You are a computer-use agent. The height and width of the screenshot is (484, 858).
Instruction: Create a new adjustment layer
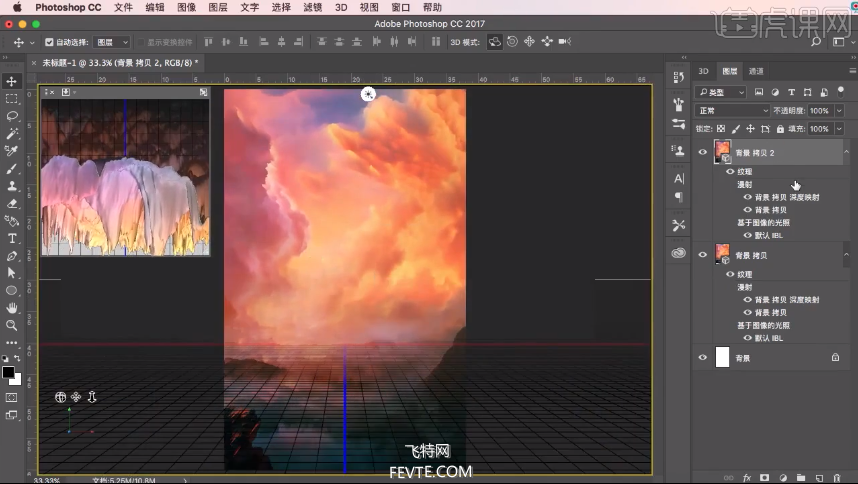point(782,477)
